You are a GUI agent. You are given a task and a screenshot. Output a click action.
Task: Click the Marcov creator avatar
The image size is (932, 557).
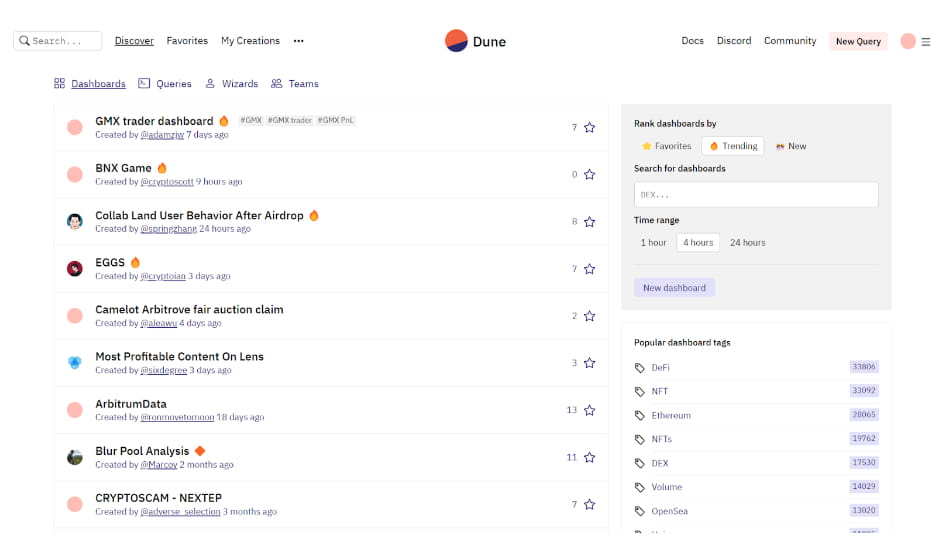click(74, 457)
